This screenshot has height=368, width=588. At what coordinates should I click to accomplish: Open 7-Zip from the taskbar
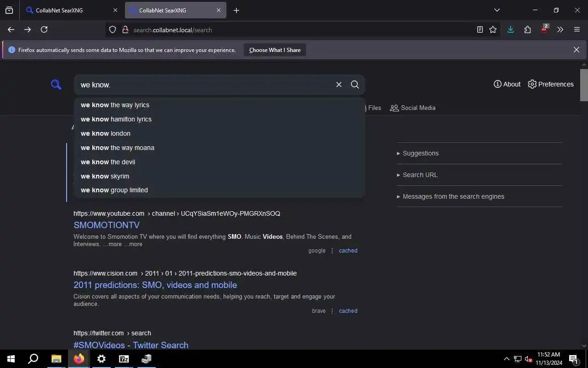[x=124, y=359]
